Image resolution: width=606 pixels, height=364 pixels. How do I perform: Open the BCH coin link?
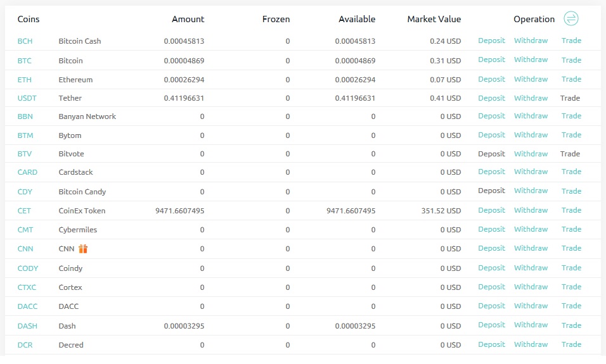coord(25,41)
